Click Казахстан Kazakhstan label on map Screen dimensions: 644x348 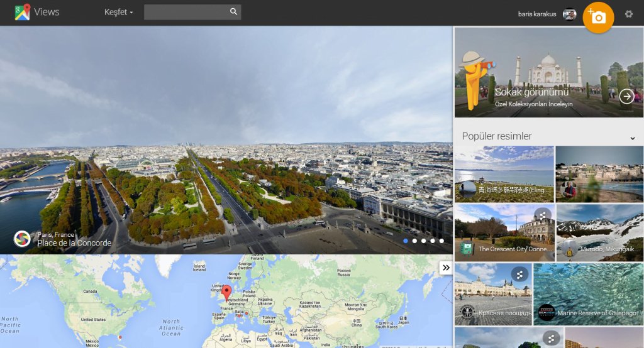click(310, 304)
